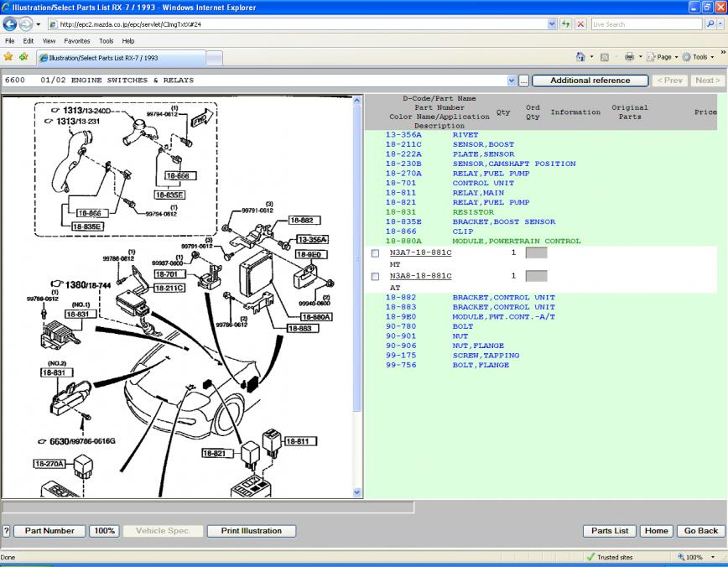728x567 pixels.
Task: Click the browser Back arrow button
Action: coord(11,24)
